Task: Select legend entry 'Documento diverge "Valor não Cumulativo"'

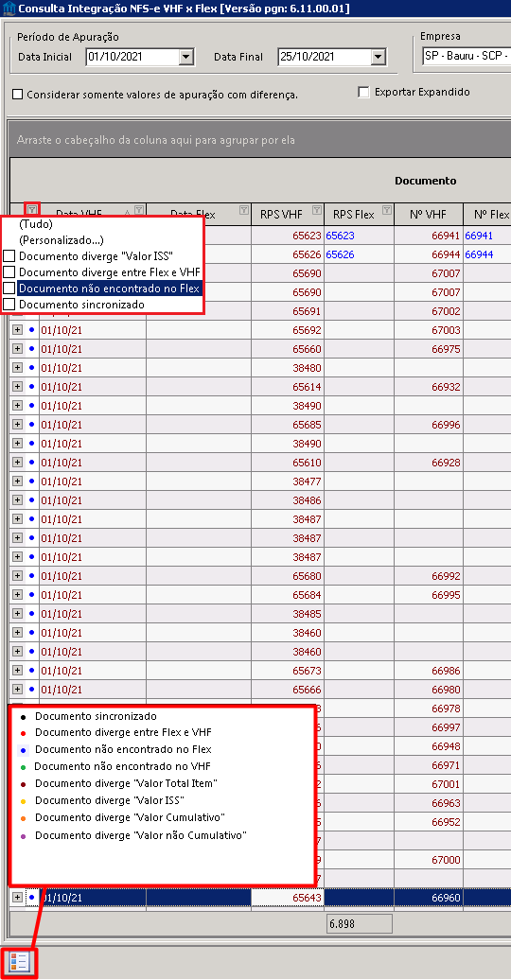Action: (x=141, y=835)
